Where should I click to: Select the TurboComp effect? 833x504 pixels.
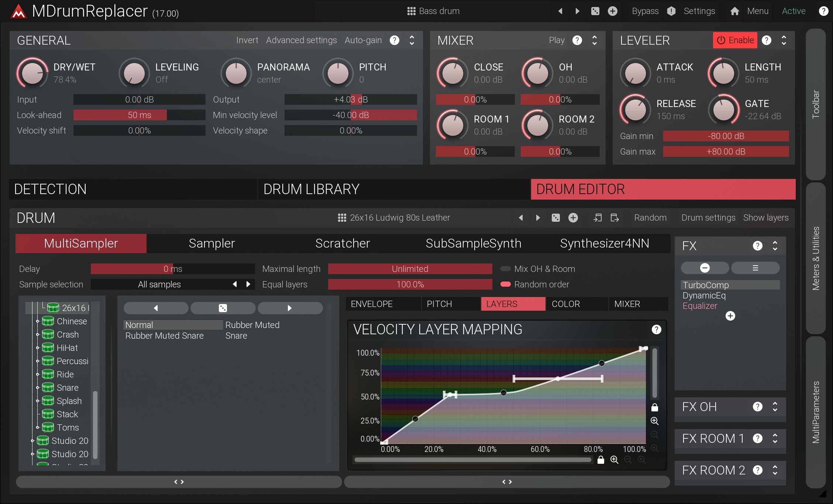(x=730, y=285)
